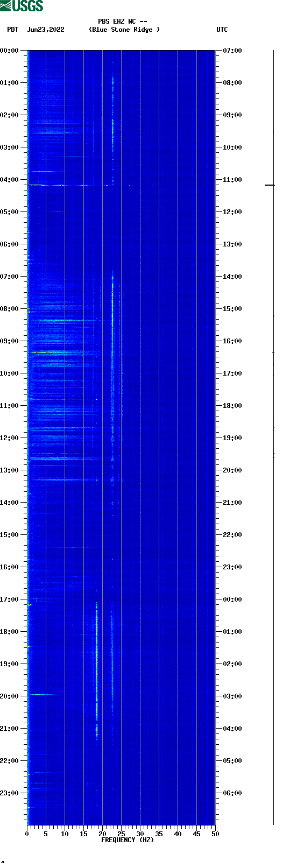Click the 00:00 UTC time label

(x=232, y=599)
